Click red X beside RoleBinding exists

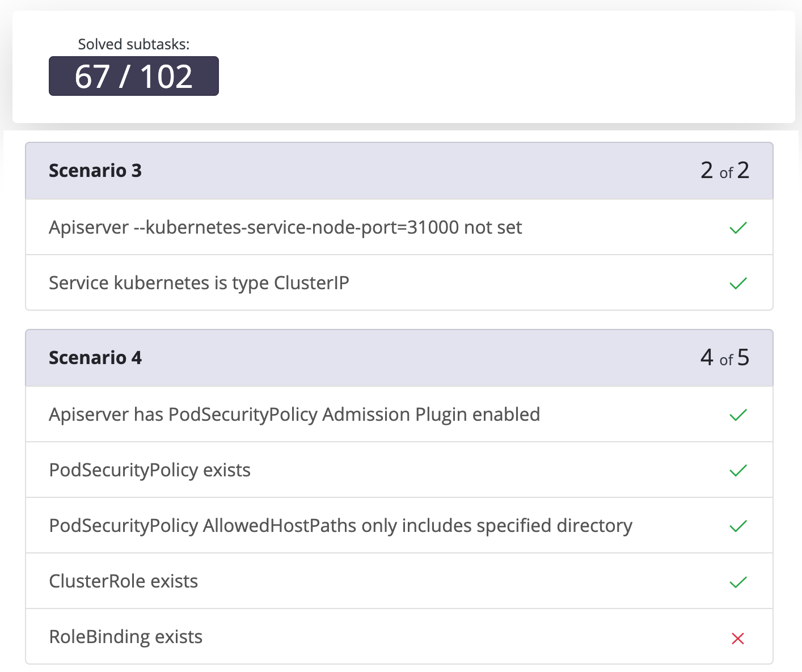pos(738,639)
